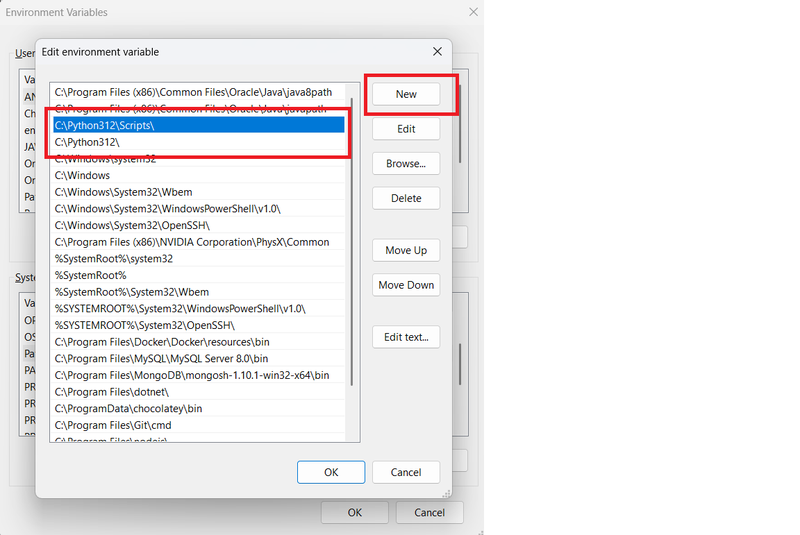Click OK in Environment Variables window
The height and width of the screenshot is (535, 800).
click(355, 513)
